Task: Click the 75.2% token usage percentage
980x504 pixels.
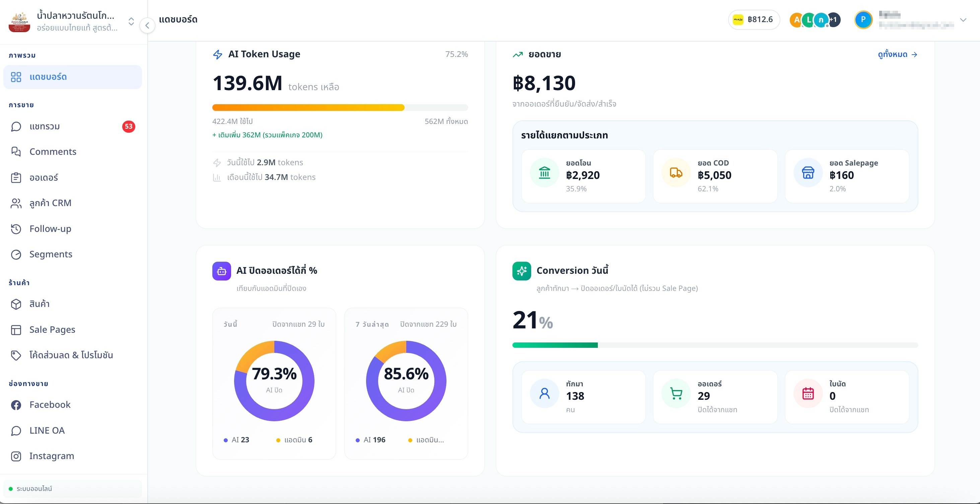Action: pyautogui.click(x=457, y=54)
